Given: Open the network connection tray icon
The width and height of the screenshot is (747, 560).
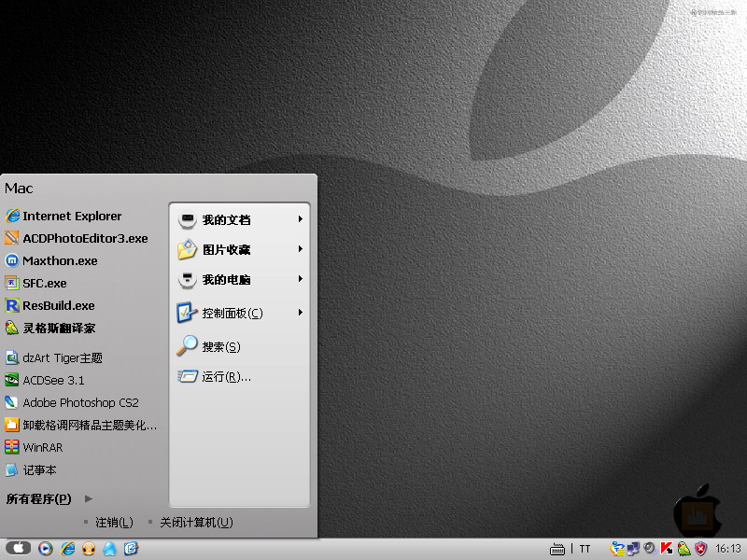Looking at the screenshot, I should [x=634, y=549].
